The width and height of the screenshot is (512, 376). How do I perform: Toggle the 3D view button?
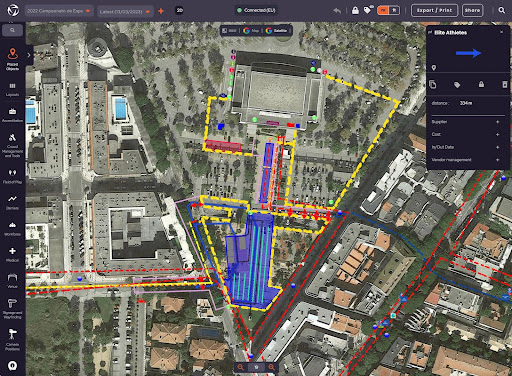tap(180, 10)
